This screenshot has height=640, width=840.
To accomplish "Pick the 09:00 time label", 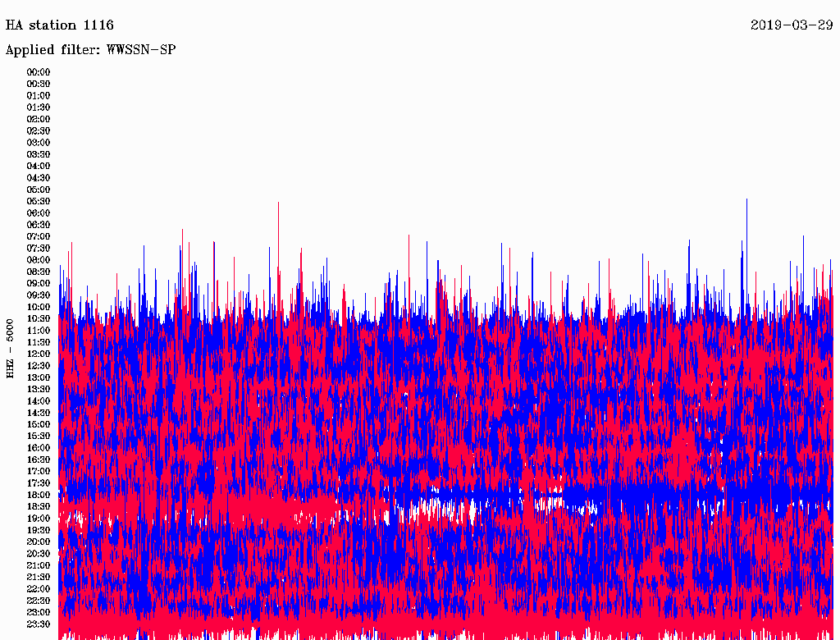I will pyautogui.click(x=39, y=284).
